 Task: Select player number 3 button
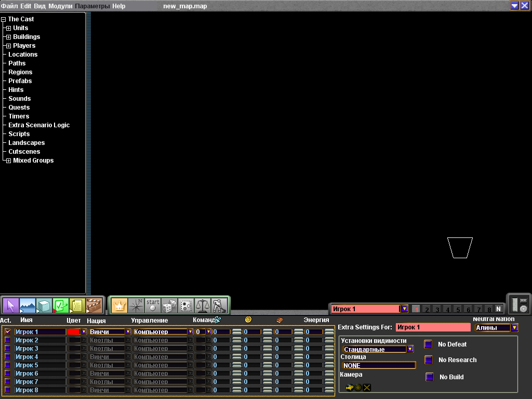click(437, 309)
